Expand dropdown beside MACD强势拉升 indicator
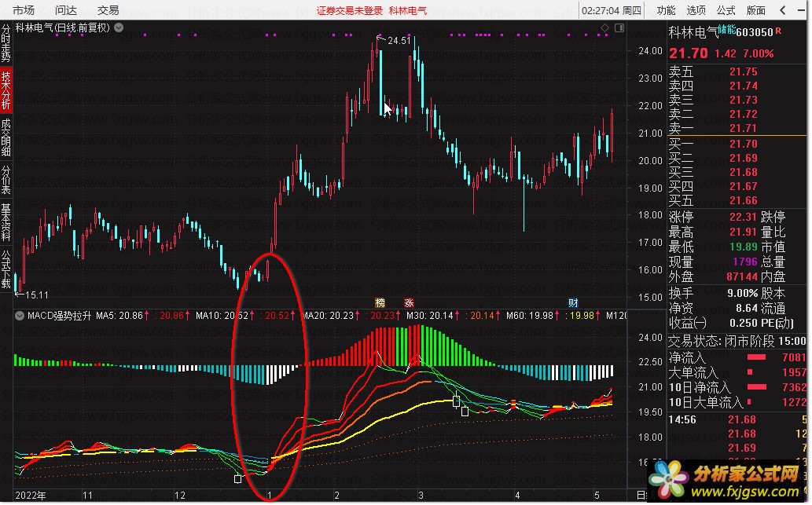 pyautogui.click(x=19, y=315)
